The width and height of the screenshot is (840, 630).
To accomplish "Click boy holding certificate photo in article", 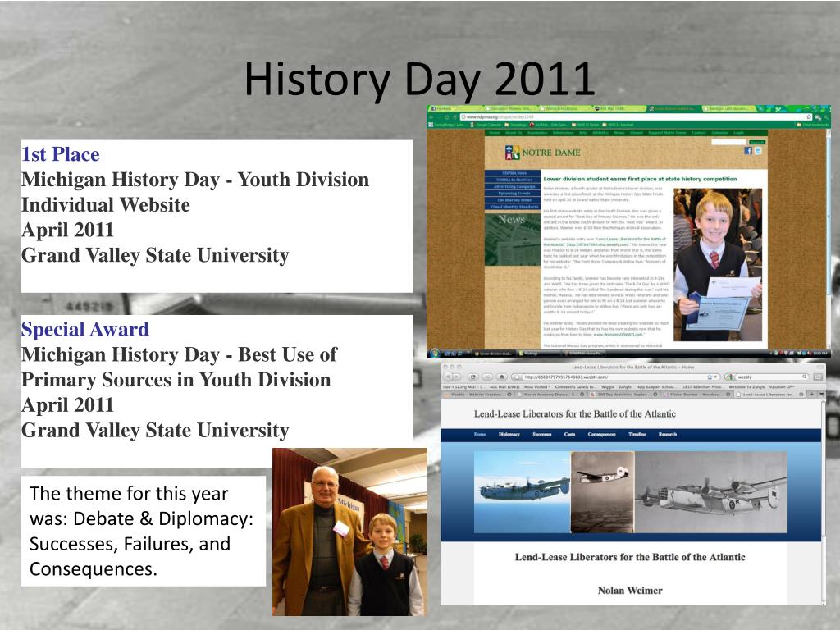I will point(718,265).
